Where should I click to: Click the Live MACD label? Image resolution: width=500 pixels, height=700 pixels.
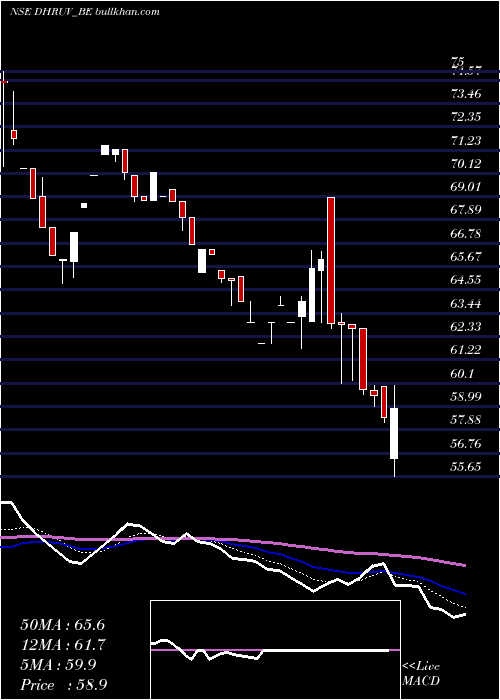(421, 673)
